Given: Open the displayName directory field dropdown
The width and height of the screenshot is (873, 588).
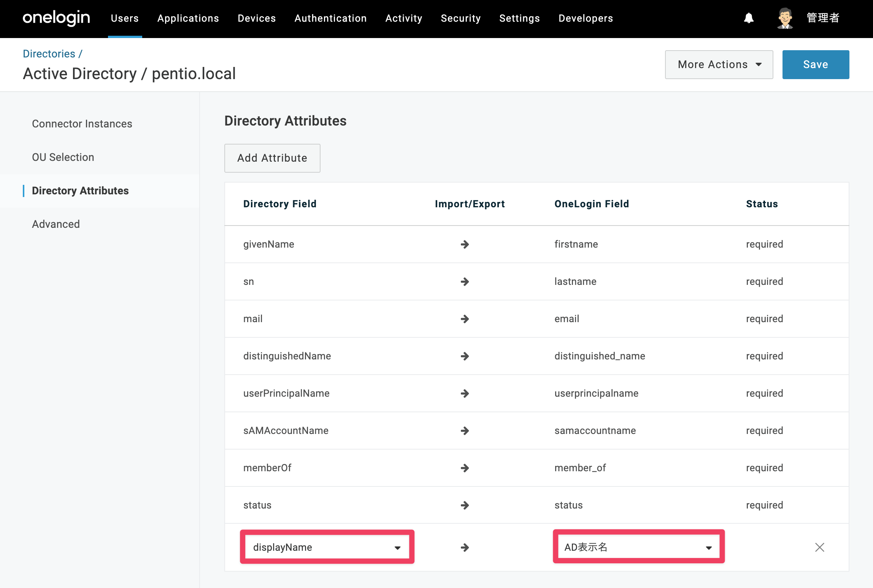Looking at the screenshot, I should coord(327,547).
